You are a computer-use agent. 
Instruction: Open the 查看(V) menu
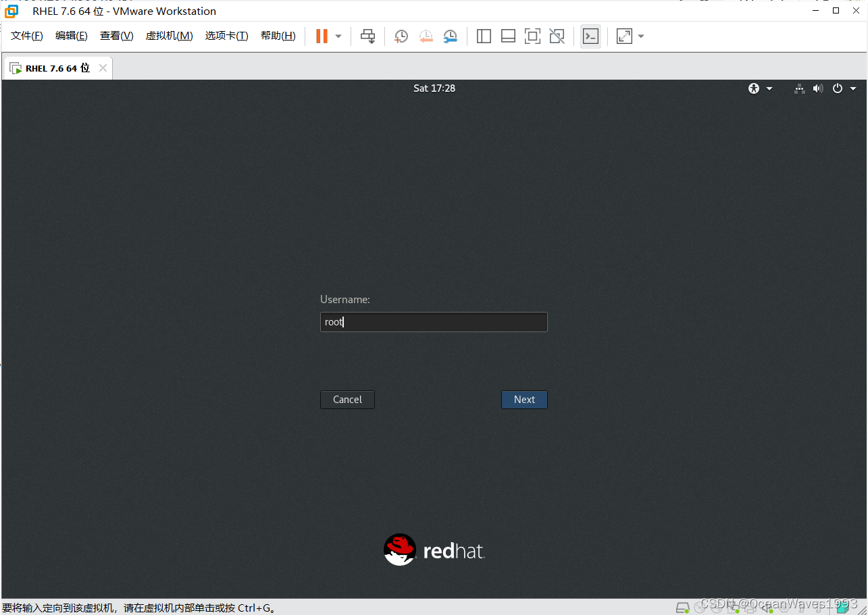pos(117,36)
